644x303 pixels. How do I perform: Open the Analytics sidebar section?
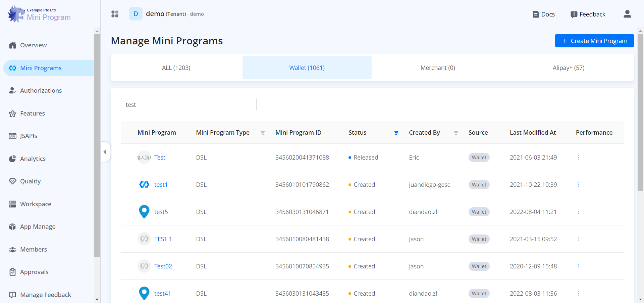(33, 159)
